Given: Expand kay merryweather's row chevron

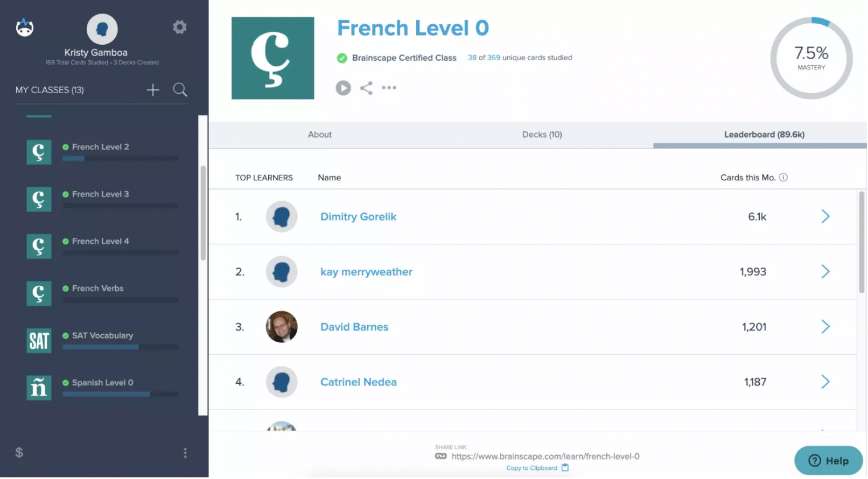Looking at the screenshot, I should pos(825,272).
